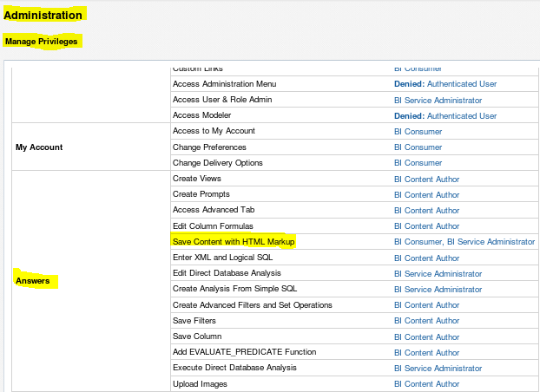Select BI Consumer link for Change Delivery Options
Viewport: 540px width, 392px height.
pyautogui.click(x=418, y=163)
